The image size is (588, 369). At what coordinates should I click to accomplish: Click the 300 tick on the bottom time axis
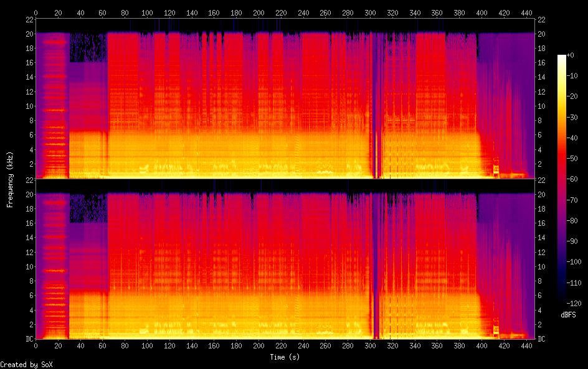(371, 346)
